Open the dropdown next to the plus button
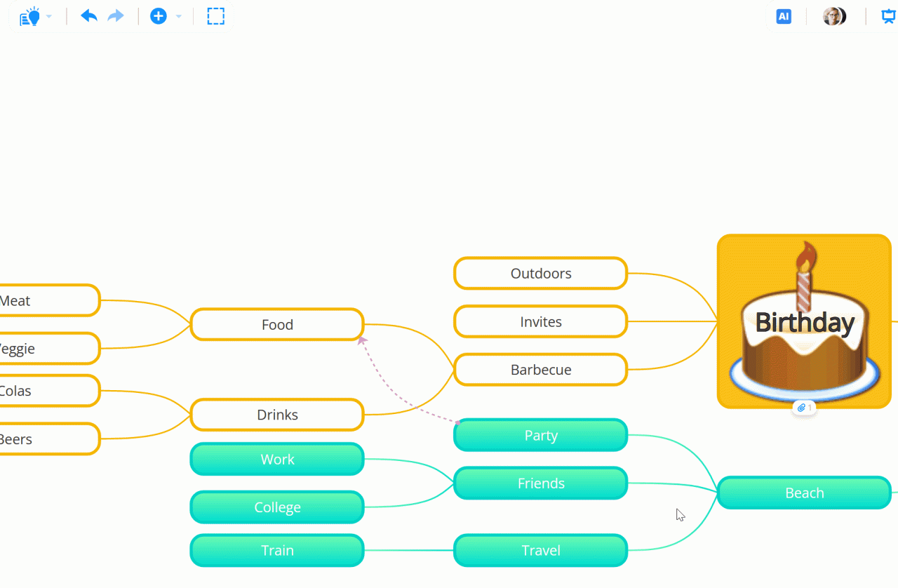This screenshot has width=898, height=588. pos(178,16)
